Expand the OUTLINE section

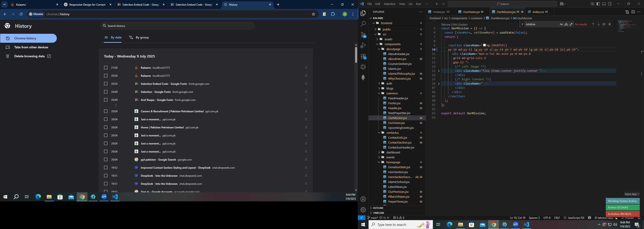[x=397, y=208]
